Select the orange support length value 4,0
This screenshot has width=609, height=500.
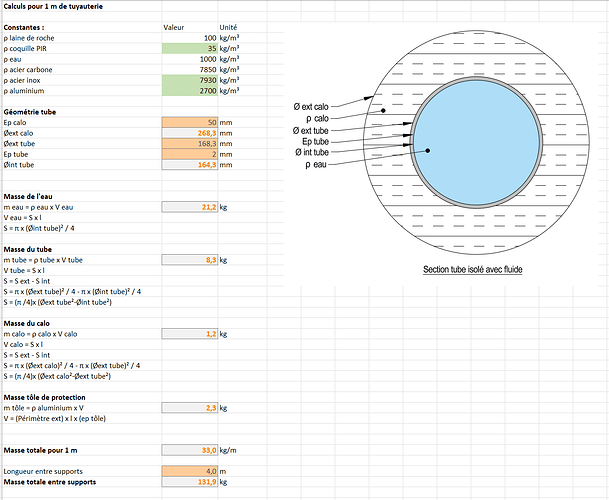(x=190, y=471)
